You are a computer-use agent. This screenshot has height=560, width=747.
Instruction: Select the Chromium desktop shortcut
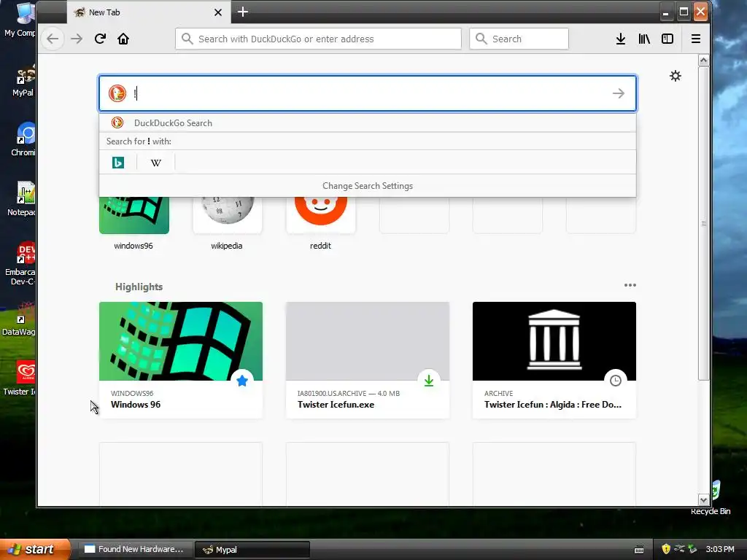point(24,139)
